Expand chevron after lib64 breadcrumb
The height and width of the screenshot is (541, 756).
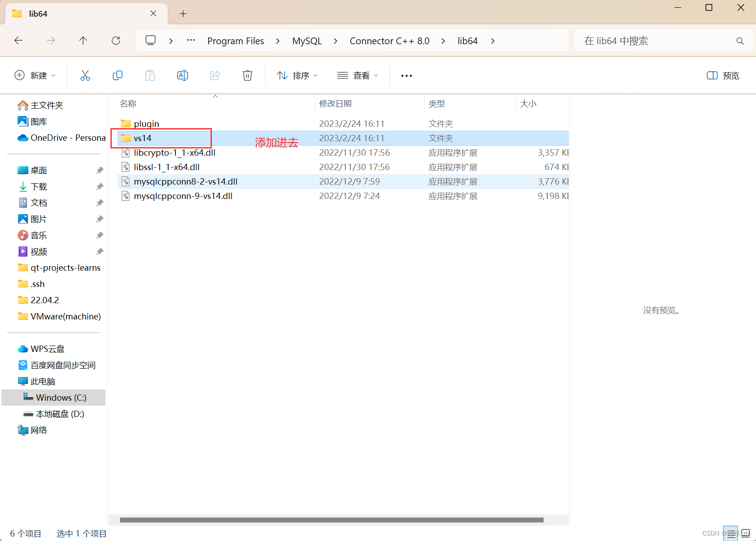coord(493,41)
